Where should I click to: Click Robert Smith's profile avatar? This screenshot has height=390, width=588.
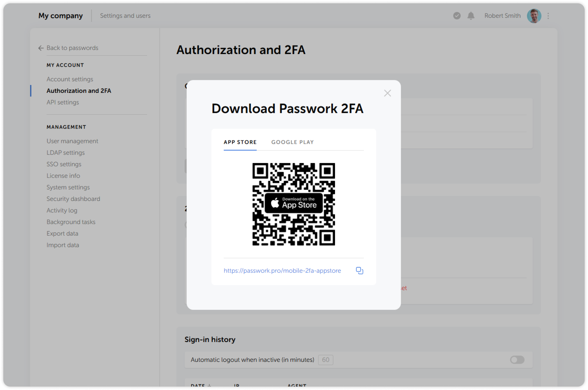point(534,16)
